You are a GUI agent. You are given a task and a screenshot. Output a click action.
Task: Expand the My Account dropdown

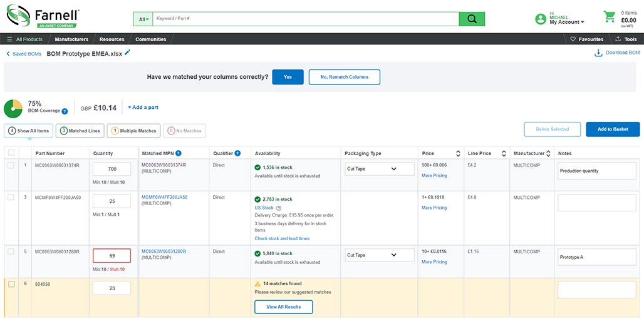click(x=567, y=22)
